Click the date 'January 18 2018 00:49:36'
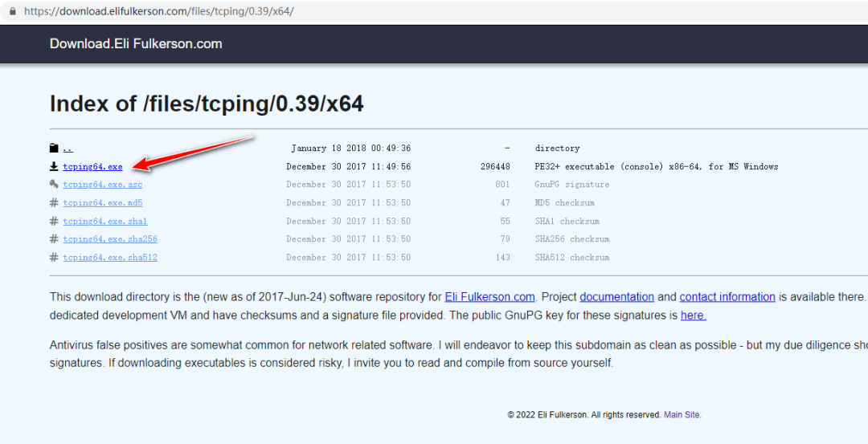The width and height of the screenshot is (868, 444). 351,149
